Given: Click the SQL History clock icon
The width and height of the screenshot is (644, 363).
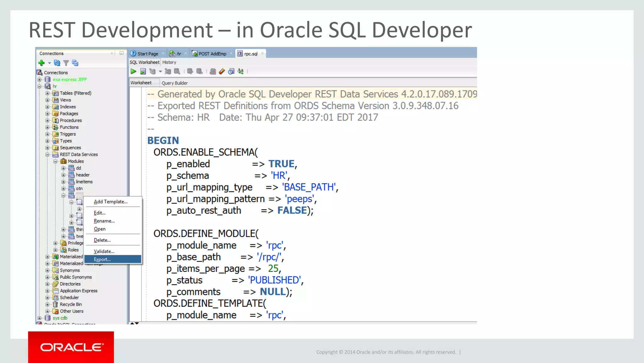Looking at the screenshot, I should (231, 71).
